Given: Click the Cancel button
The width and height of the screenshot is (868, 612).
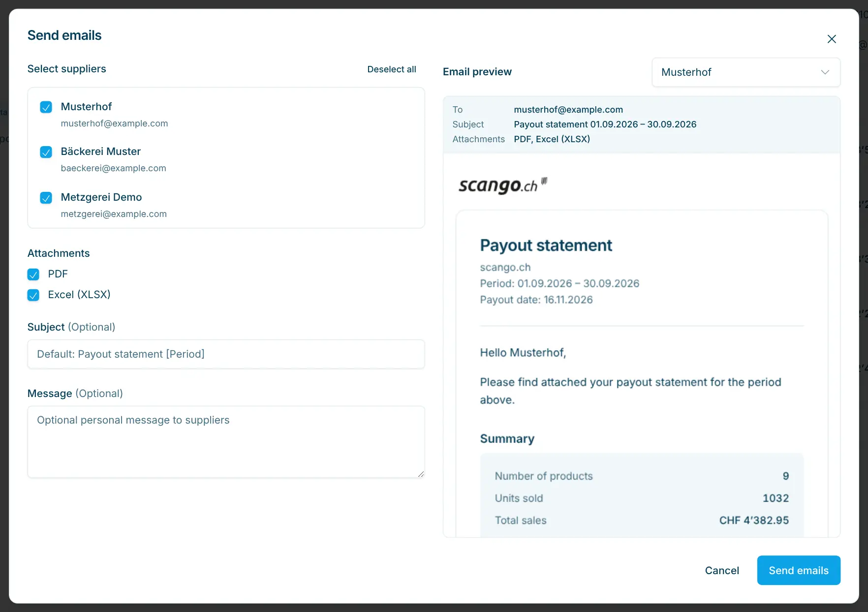Looking at the screenshot, I should coord(722,570).
